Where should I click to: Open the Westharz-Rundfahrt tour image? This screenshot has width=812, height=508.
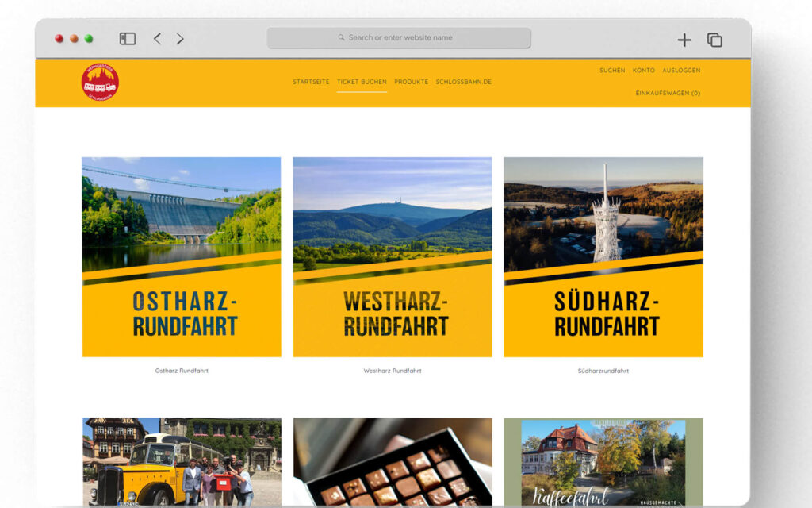click(393, 257)
